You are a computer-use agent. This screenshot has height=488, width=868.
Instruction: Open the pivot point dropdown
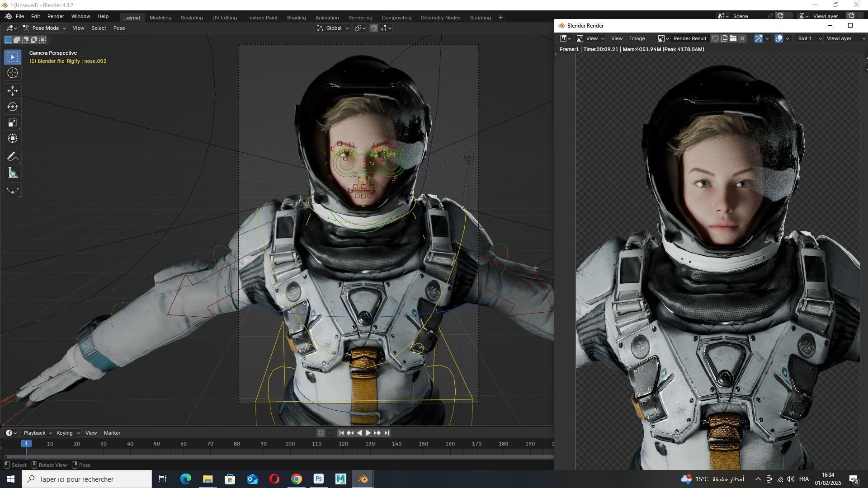point(360,28)
